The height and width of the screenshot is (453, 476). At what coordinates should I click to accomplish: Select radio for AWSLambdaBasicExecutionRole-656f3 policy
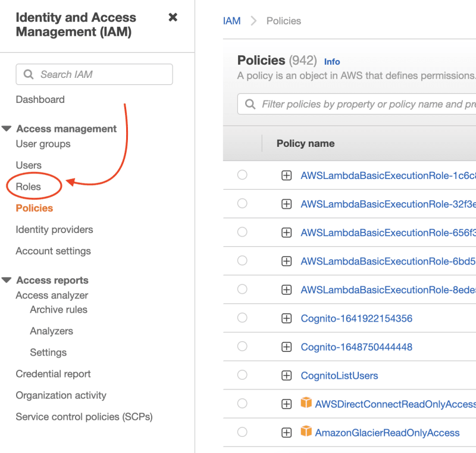pos(242,232)
